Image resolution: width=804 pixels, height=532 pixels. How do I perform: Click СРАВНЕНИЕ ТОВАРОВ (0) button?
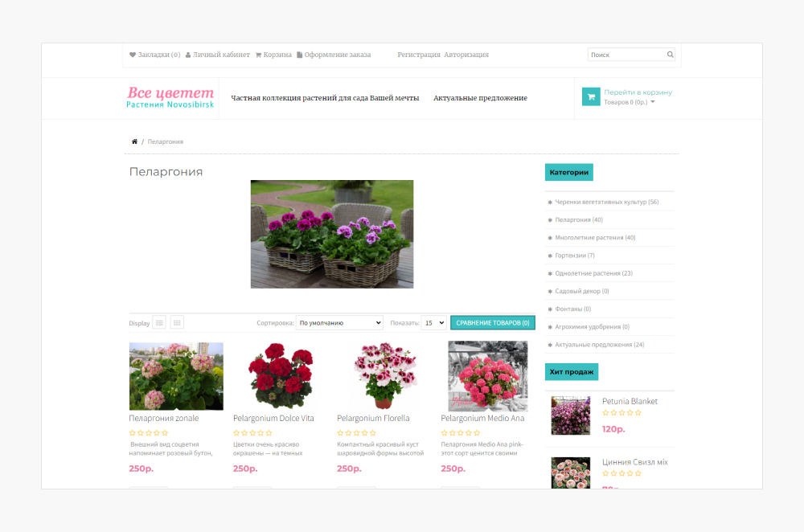click(x=493, y=323)
